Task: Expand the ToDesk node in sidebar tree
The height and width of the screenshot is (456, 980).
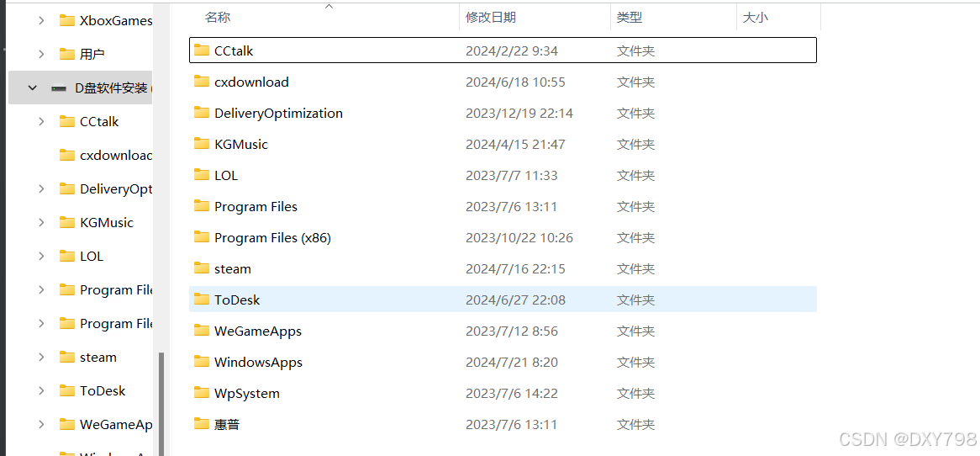Action: [x=41, y=391]
